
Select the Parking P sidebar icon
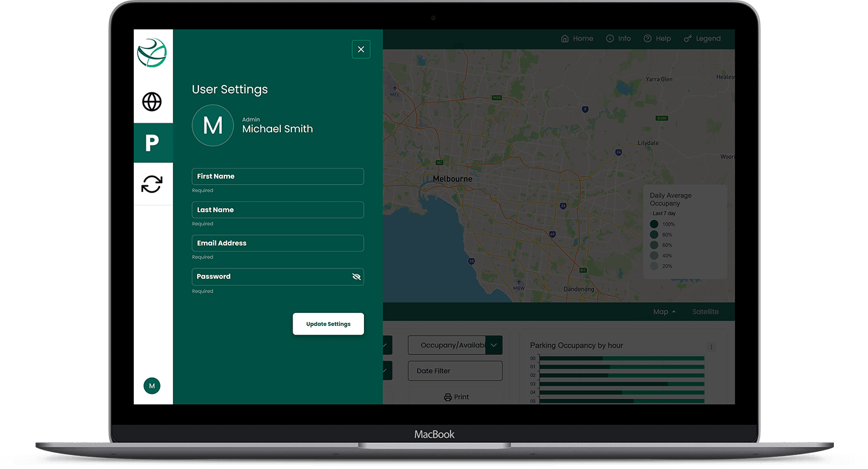[153, 143]
